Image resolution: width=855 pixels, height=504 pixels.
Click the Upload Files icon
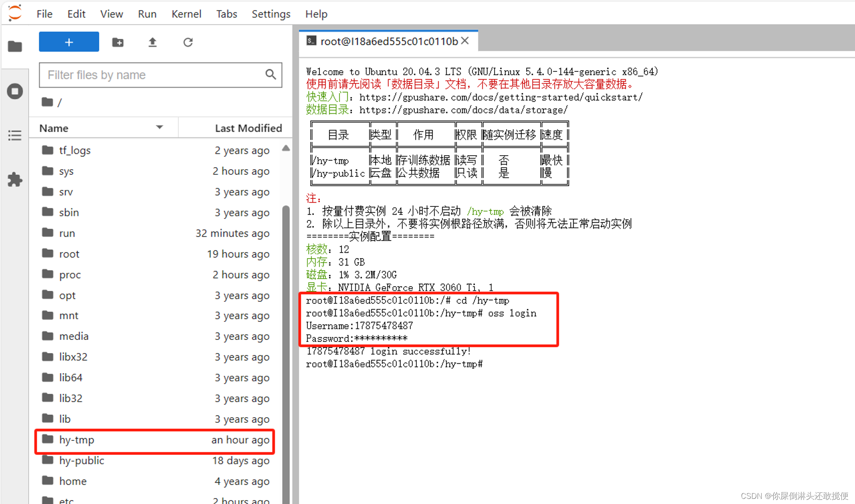point(153,42)
